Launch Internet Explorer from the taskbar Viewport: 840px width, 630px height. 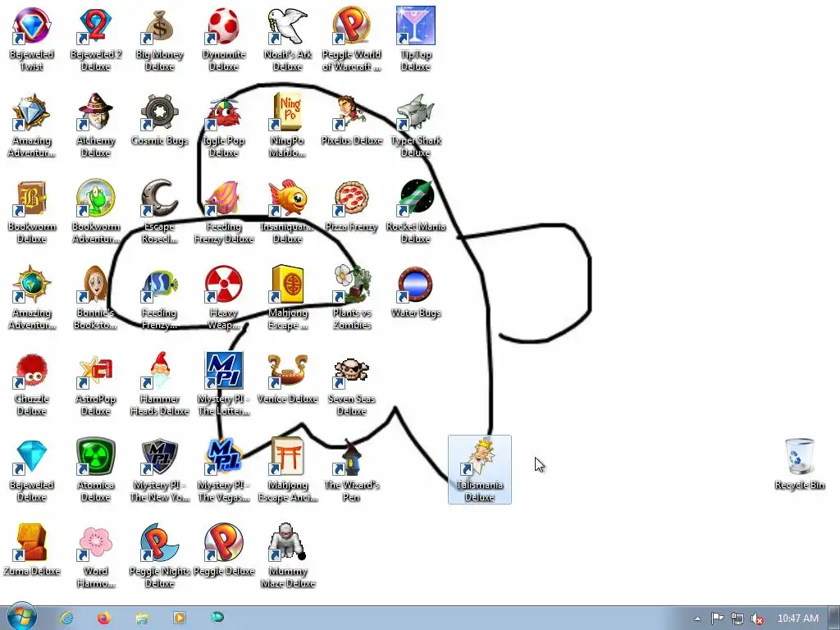click(67, 618)
